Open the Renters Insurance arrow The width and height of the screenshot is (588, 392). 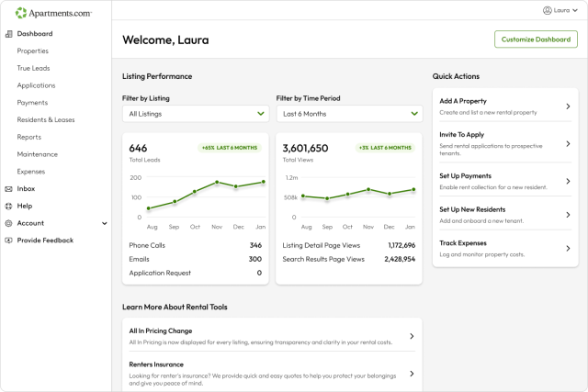[x=412, y=374]
